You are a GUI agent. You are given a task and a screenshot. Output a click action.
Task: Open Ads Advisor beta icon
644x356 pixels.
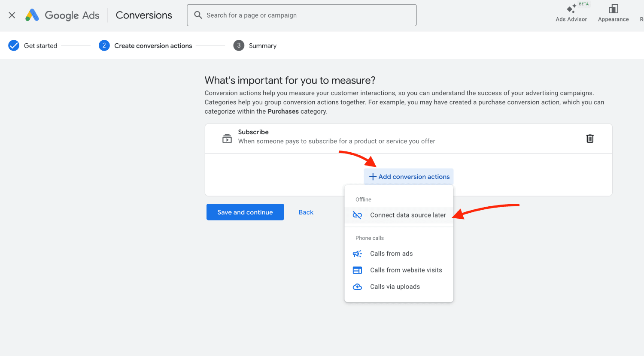click(x=571, y=9)
